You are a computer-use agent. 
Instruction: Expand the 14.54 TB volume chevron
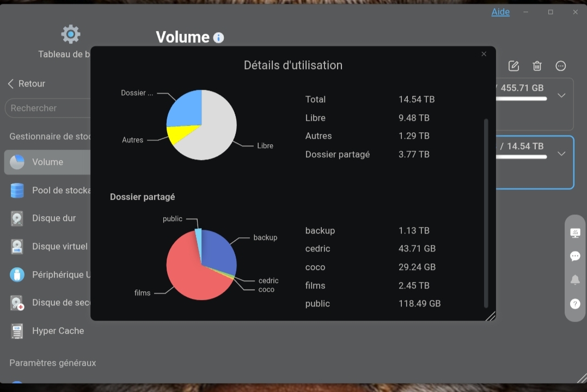(561, 154)
